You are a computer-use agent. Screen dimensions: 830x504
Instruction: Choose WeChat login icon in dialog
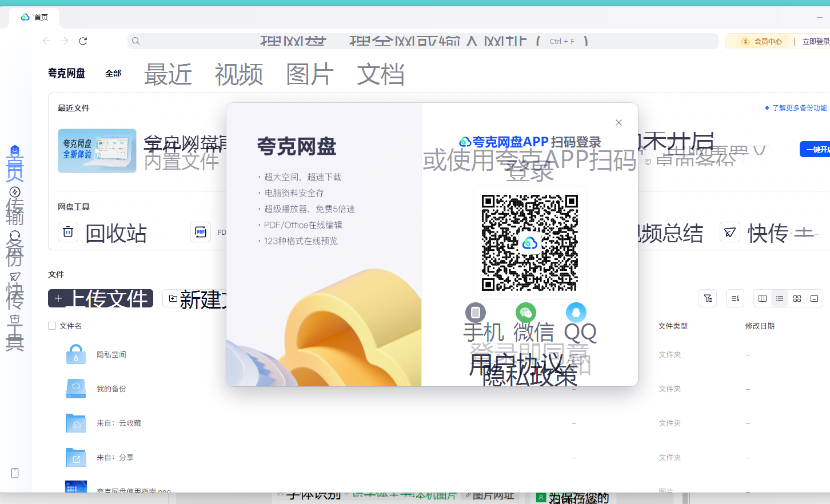(526, 313)
